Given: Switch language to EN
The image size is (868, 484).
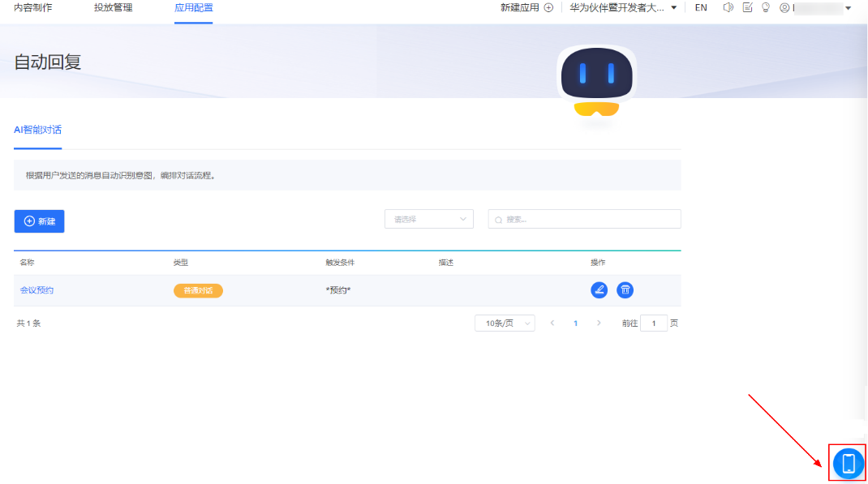Looking at the screenshot, I should click(x=701, y=8).
